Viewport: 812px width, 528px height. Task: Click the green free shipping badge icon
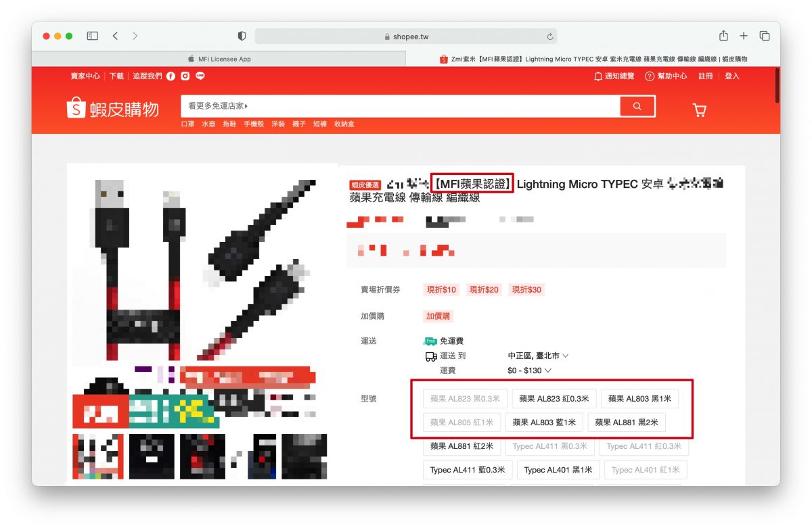pyautogui.click(x=430, y=341)
